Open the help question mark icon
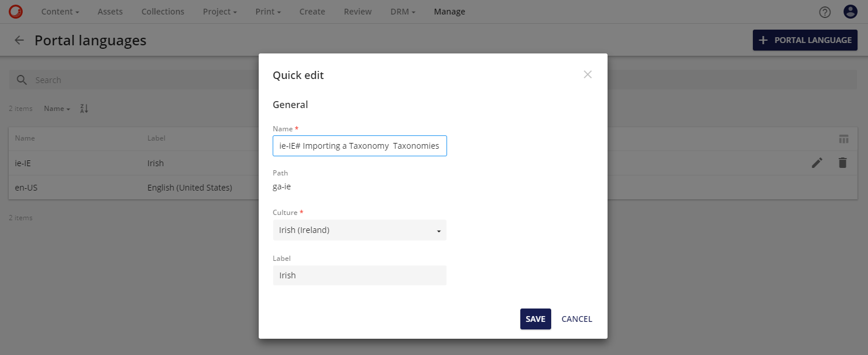Screen dimensions: 868x355 point(824,12)
